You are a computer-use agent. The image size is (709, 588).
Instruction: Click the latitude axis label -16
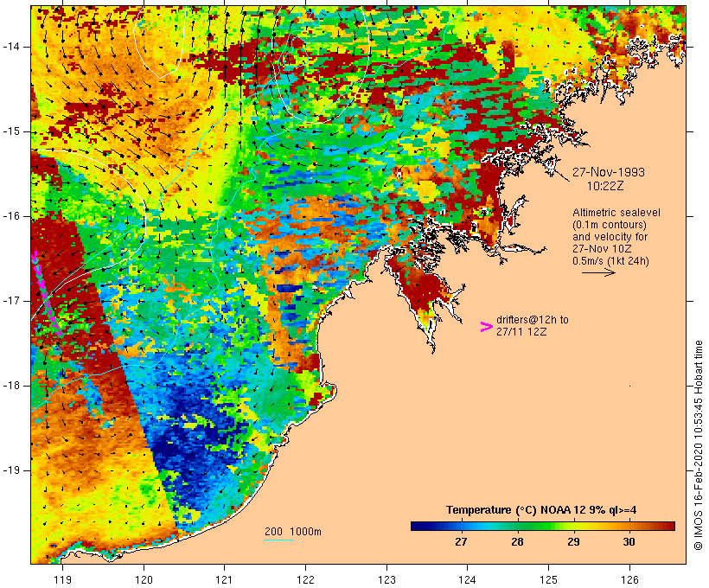(10, 216)
